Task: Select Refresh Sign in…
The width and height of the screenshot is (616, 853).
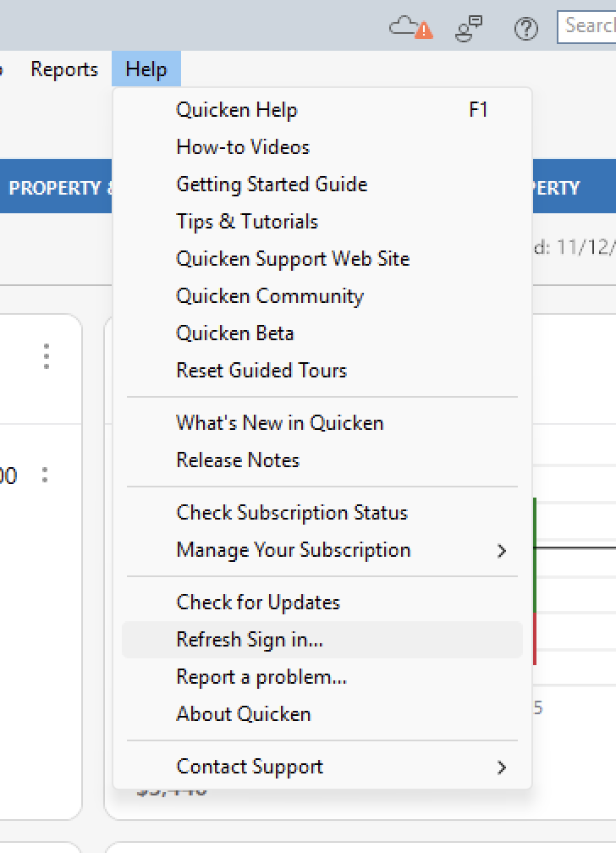Action: point(322,640)
